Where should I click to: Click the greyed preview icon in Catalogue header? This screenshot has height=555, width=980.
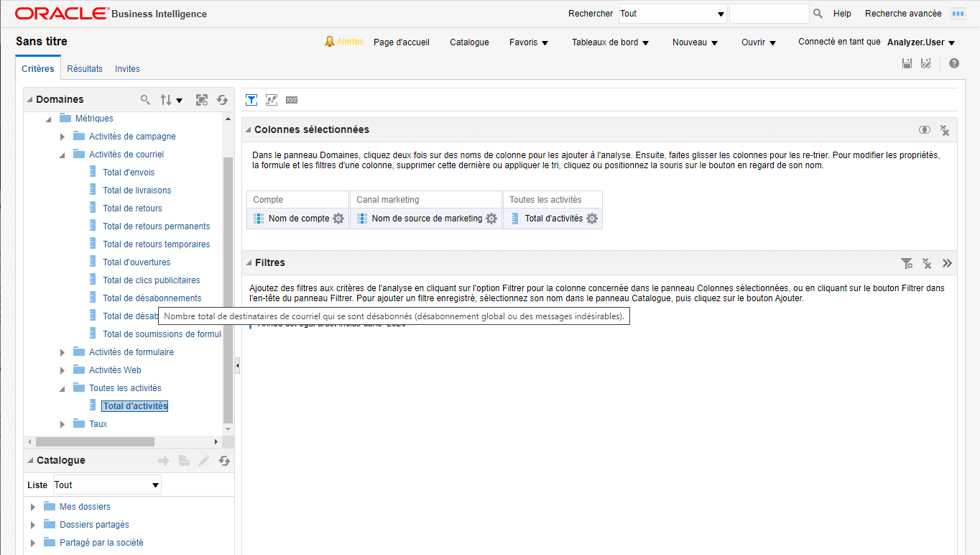click(184, 461)
